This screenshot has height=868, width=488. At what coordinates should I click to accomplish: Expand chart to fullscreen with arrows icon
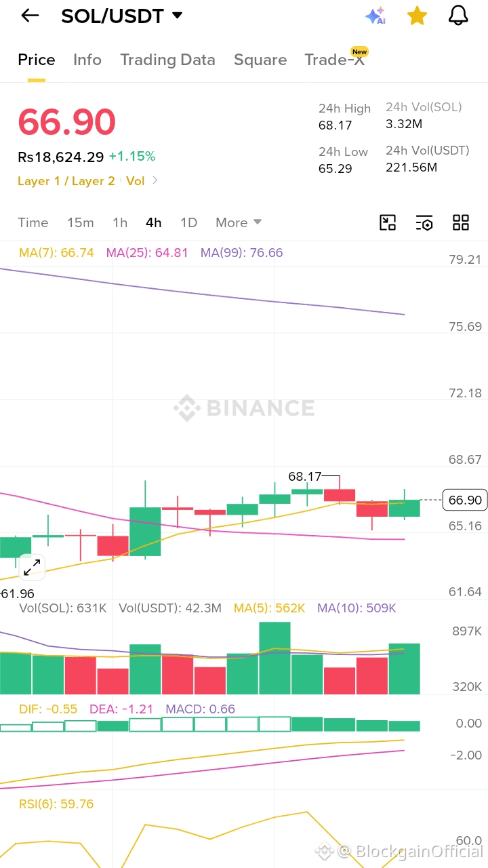[32, 568]
